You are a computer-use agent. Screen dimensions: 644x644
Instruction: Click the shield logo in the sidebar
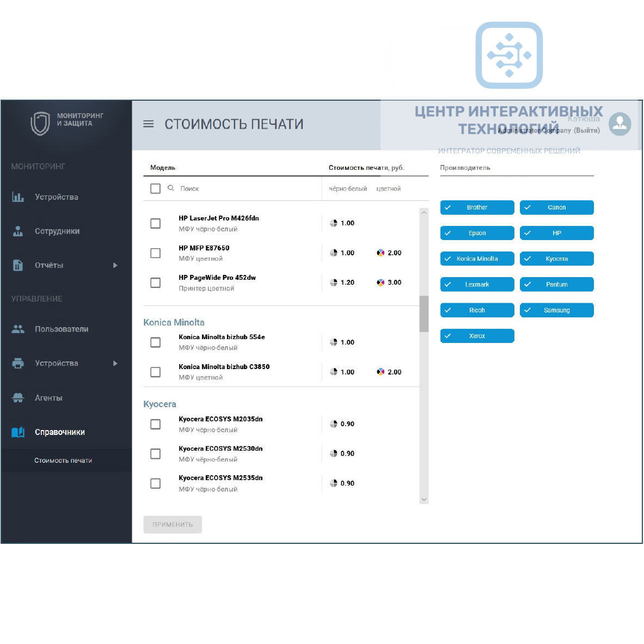coord(40,123)
